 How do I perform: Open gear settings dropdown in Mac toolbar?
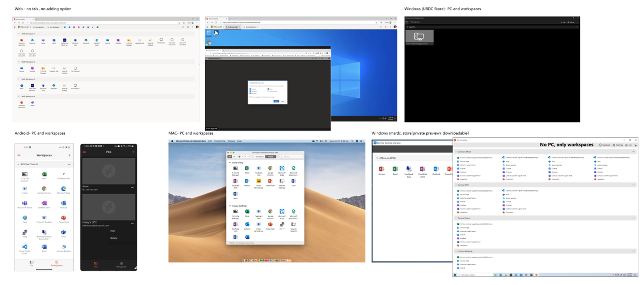pos(240,157)
